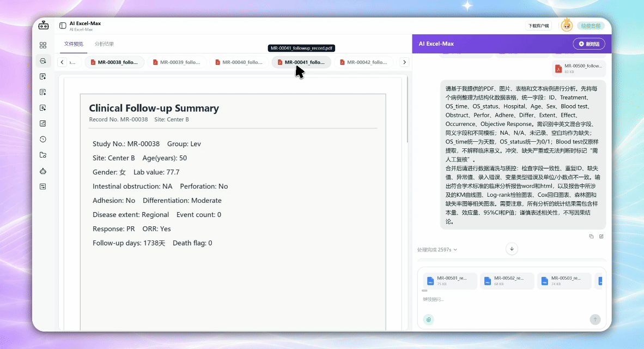Image resolution: width=644 pixels, height=349 pixels.
Task: Open the folder sidebar icon
Action: 43,155
